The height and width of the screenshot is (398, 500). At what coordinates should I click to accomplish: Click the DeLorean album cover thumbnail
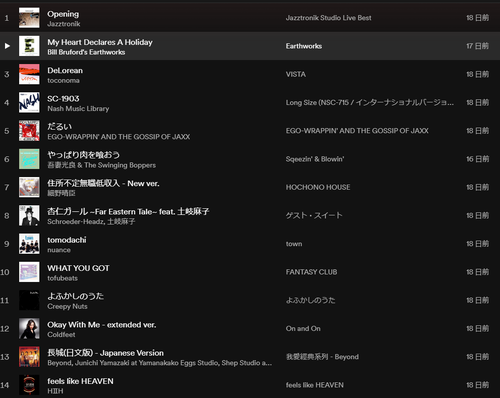tap(29, 74)
